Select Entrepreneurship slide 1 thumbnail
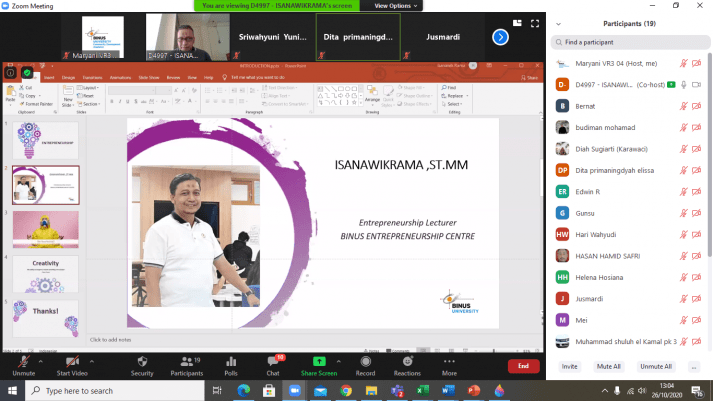Screen dimensions: 713x401 pyautogui.click(x=45, y=140)
